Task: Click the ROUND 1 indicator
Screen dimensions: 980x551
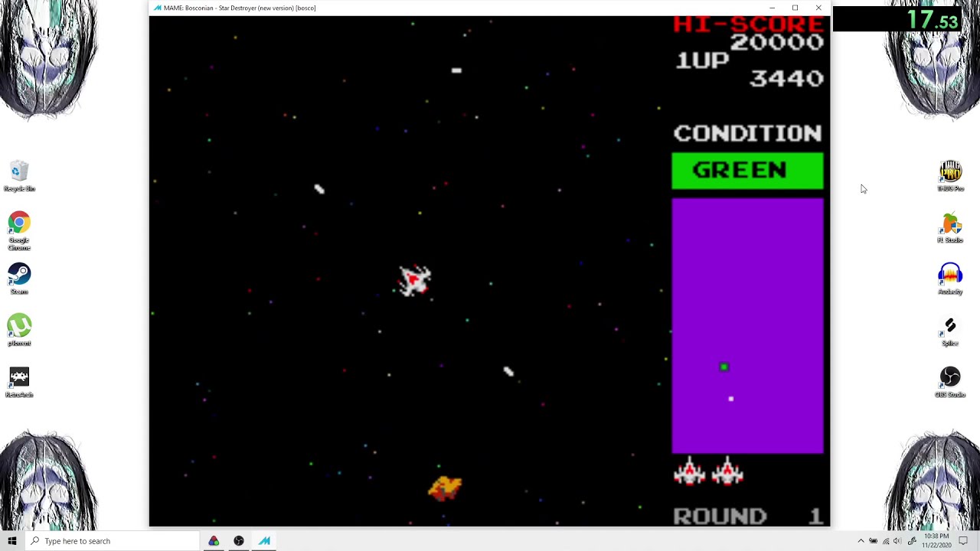Action: coord(748,516)
